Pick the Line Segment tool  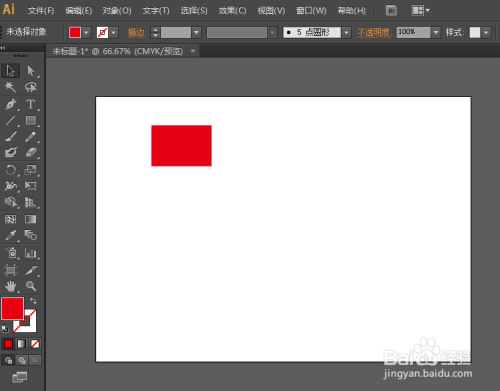10,120
